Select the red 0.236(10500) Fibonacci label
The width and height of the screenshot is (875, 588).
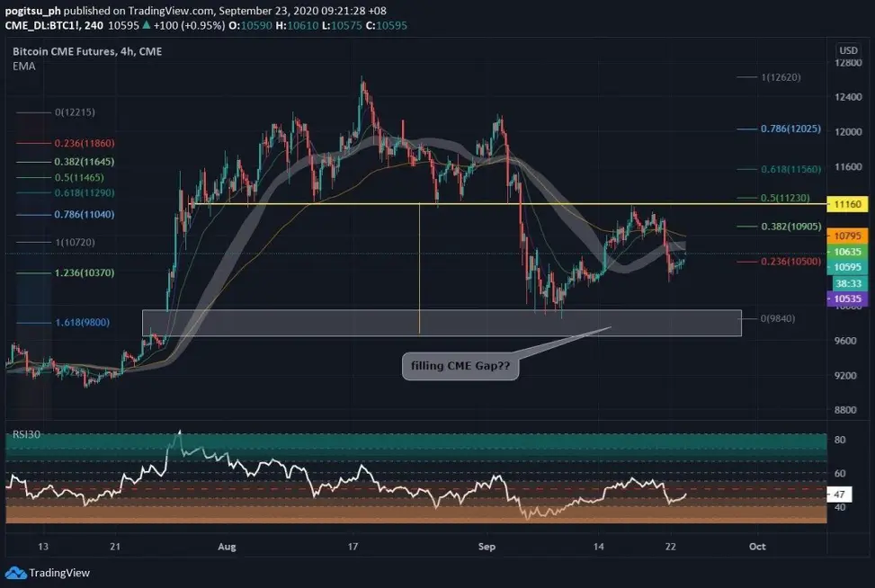(x=790, y=261)
